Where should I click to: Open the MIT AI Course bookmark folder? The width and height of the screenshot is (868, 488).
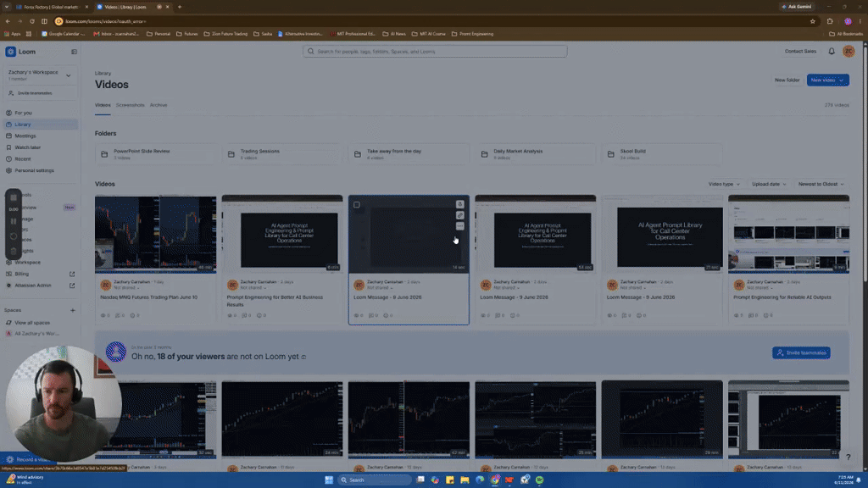point(429,34)
